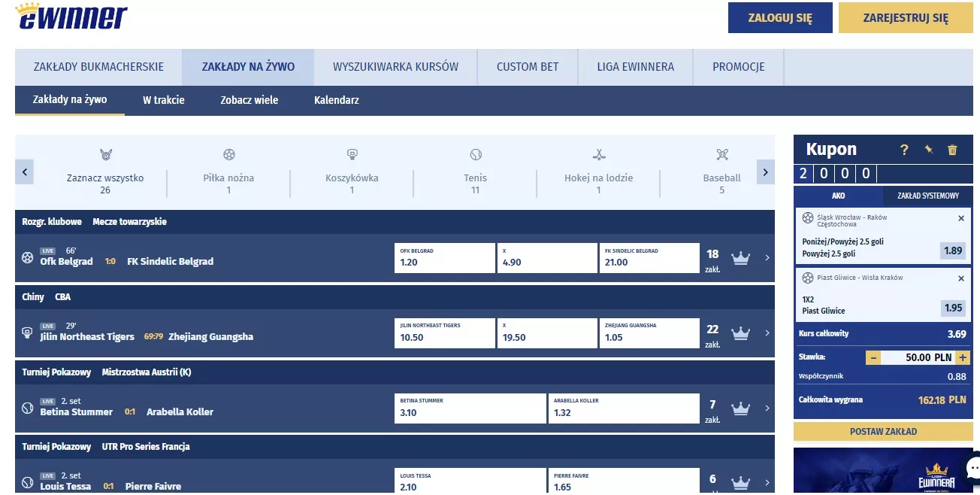Screen dimensions: 980x495
Task: Click basketball icon beside Jilin Northeast Tigers
Action: pos(28,333)
